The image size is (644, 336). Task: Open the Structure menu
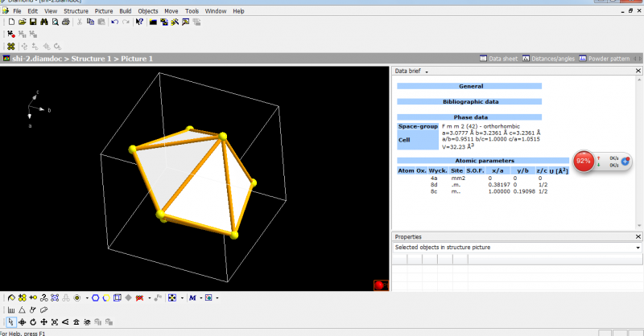[76, 11]
